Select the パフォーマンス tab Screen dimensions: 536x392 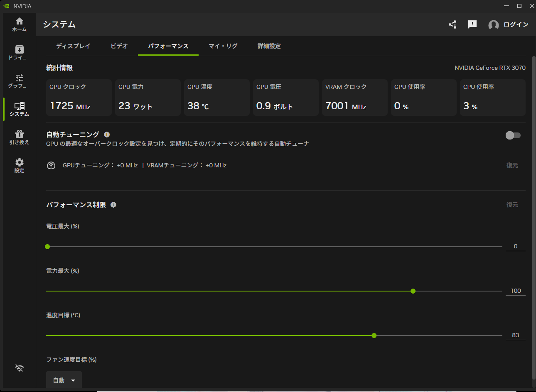click(168, 46)
